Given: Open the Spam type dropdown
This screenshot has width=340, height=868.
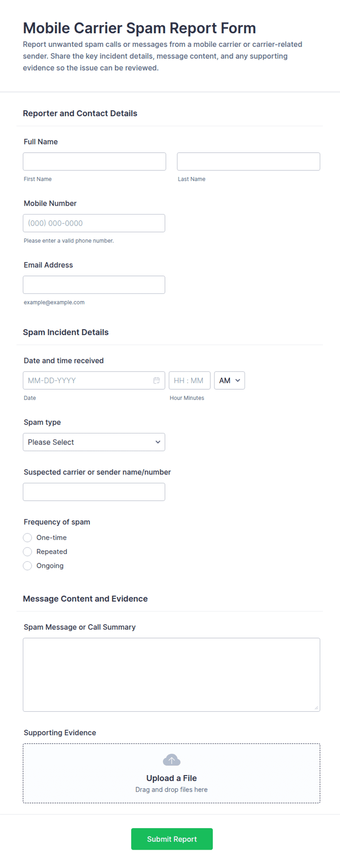Looking at the screenshot, I should [x=94, y=442].
